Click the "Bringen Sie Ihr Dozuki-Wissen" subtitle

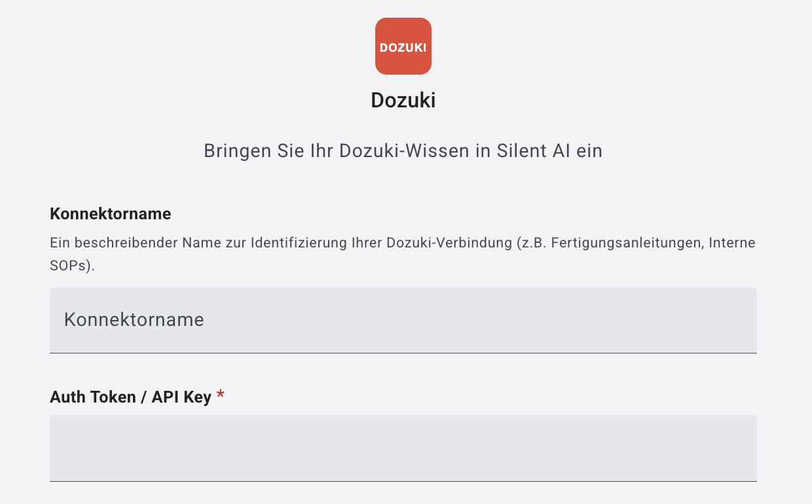403,151
